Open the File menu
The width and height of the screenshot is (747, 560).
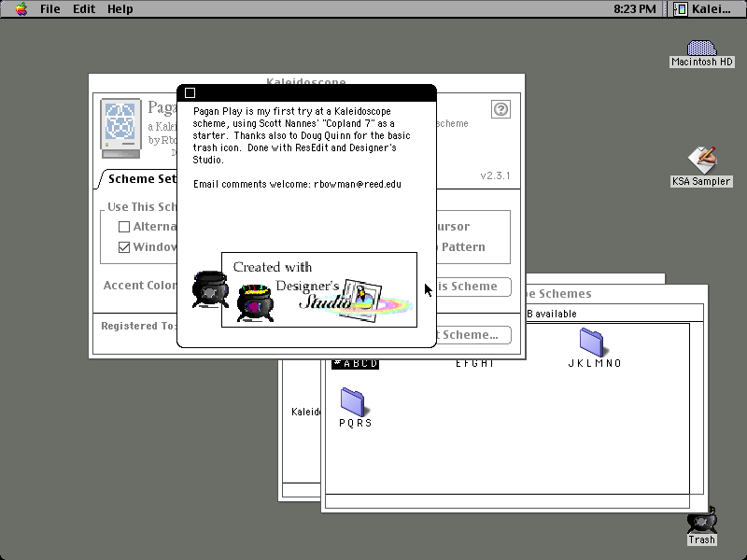[50, 9]
